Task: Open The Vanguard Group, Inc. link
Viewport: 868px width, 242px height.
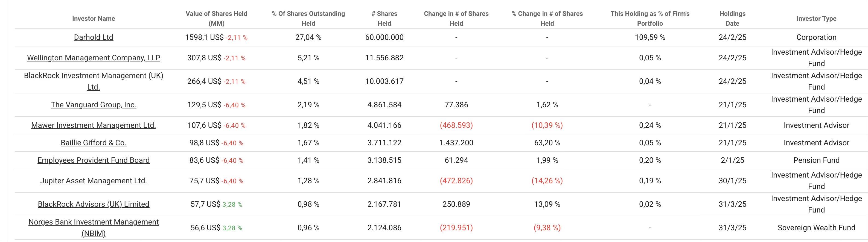Action: click(93, 105)
